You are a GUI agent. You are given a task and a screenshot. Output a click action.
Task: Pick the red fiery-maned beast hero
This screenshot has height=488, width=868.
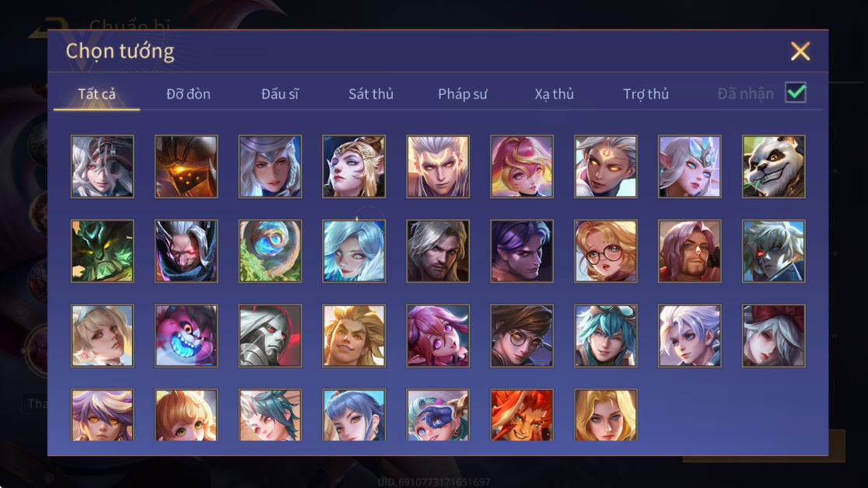click(x=521, y=415)
